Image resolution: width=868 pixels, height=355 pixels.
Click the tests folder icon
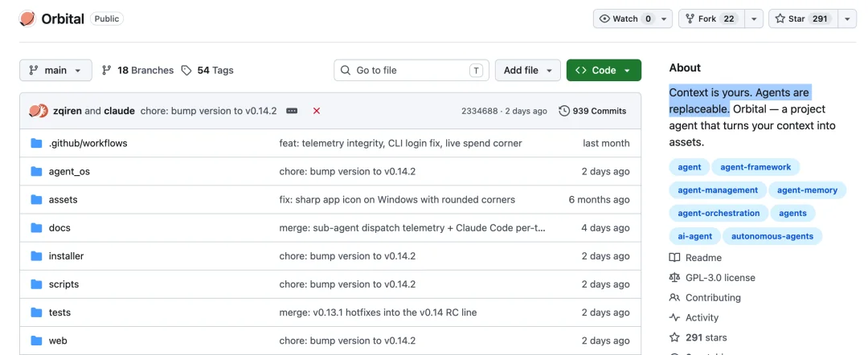pyautogui.click(x=36, y=312)
